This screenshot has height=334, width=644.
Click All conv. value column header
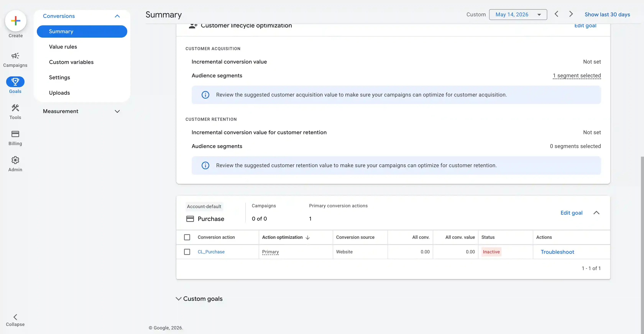coord(460,237)
